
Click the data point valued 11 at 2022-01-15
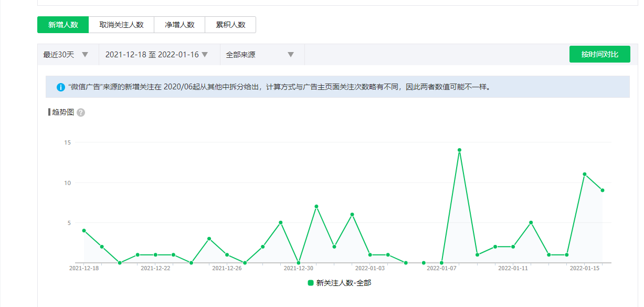(x=585, y=174)
